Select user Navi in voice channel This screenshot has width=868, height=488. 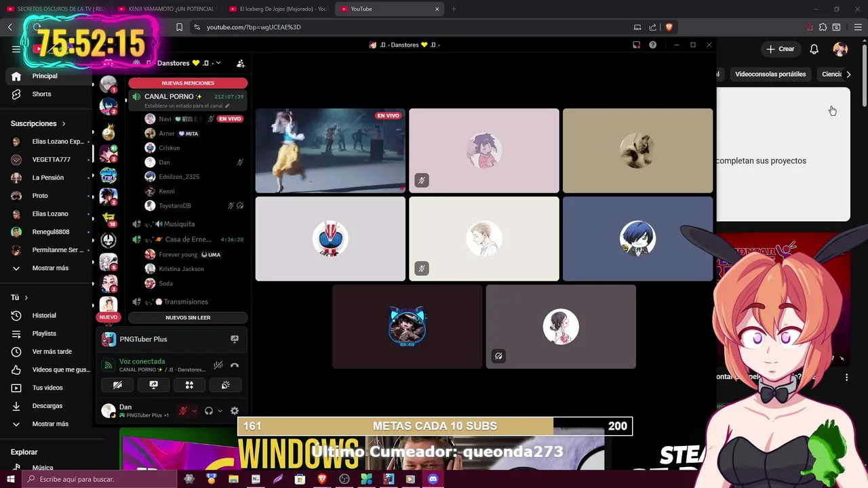[193, 119]
